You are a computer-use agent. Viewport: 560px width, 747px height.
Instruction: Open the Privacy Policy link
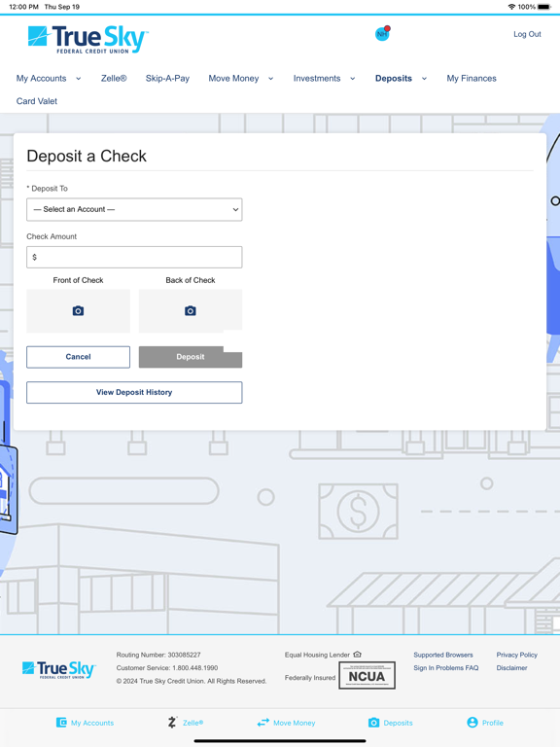516,655
